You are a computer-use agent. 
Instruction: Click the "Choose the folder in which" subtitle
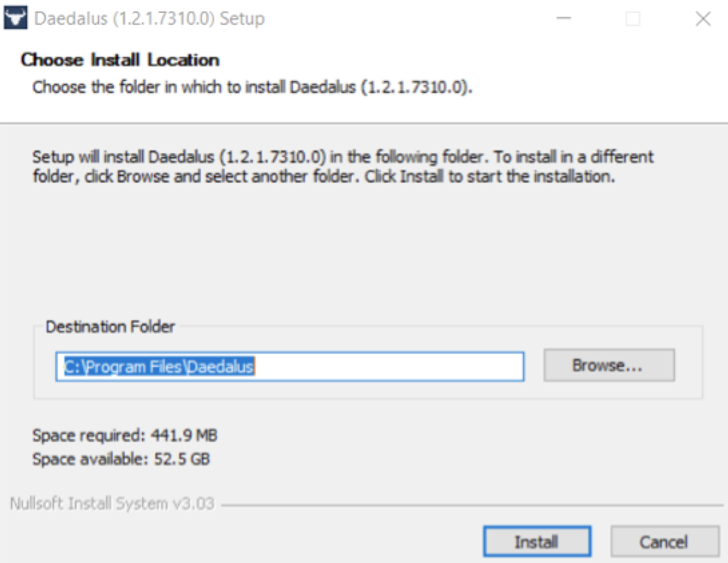pyautogui.click(x=252, y=87)
